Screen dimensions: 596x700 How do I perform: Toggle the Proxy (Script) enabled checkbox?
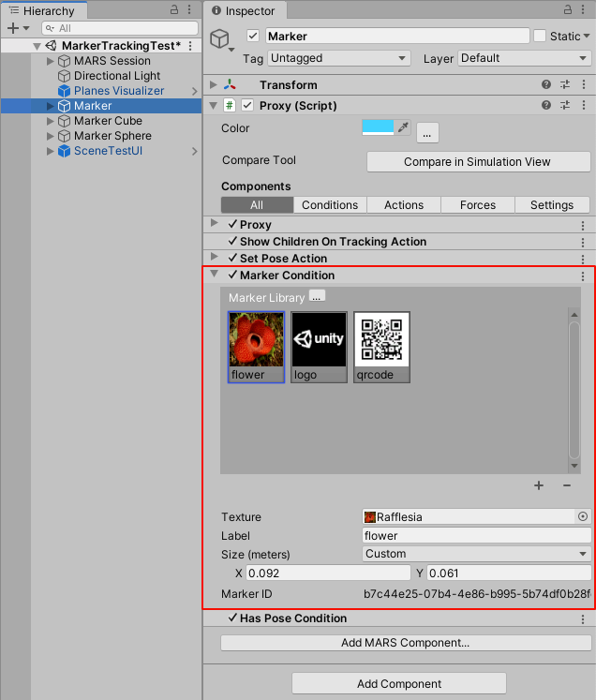247,106
